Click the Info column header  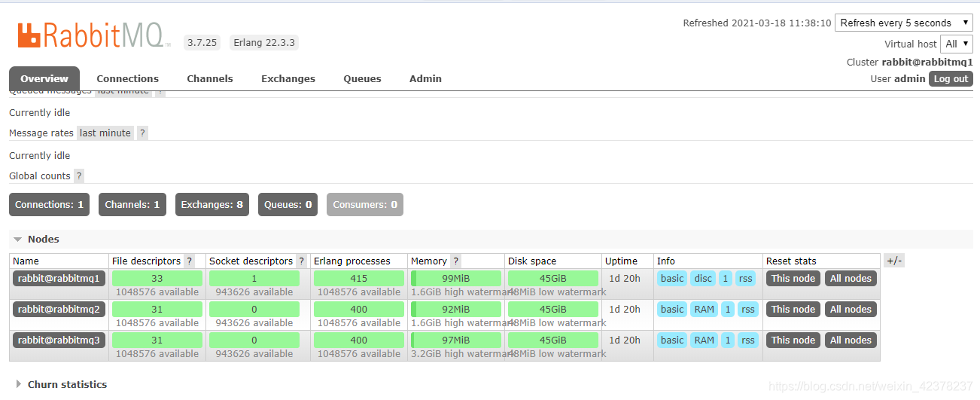point(666,261)
